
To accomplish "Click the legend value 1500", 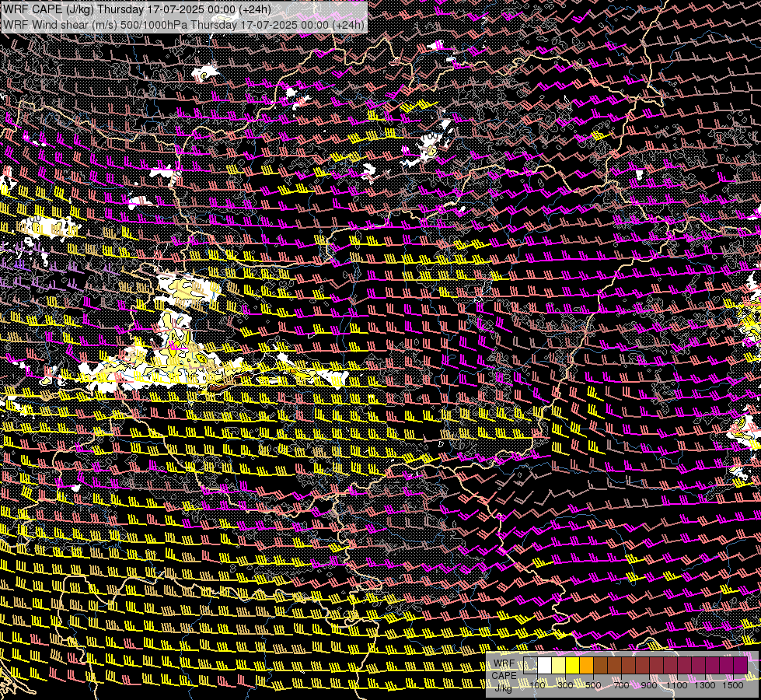I will (733, 685).
